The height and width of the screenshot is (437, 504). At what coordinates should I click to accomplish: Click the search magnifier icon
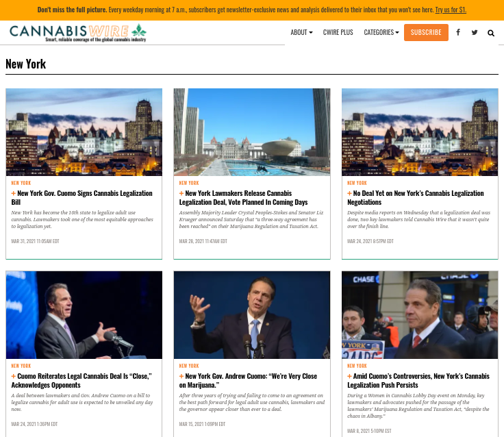(491, 33)
